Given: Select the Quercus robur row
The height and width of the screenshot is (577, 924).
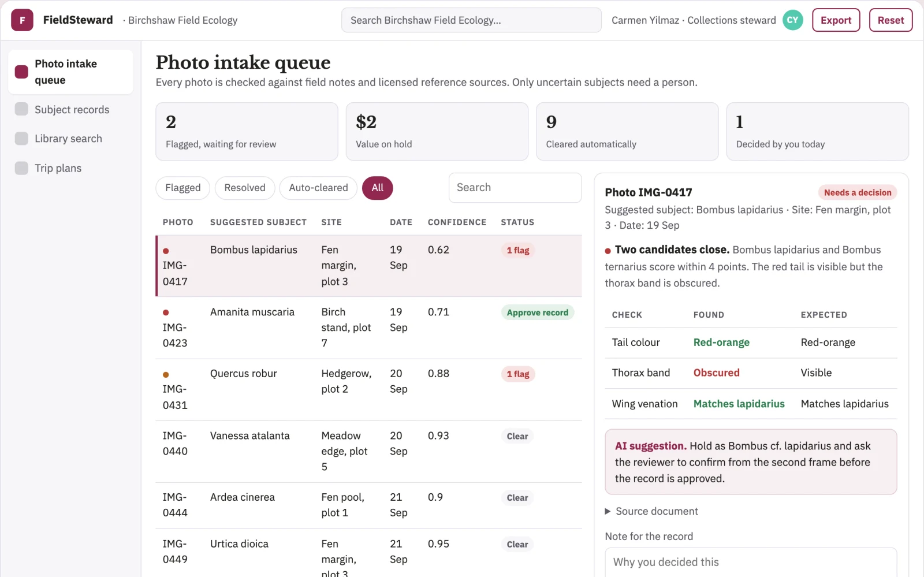Looking at the screenshot, I should coord(368,389).
